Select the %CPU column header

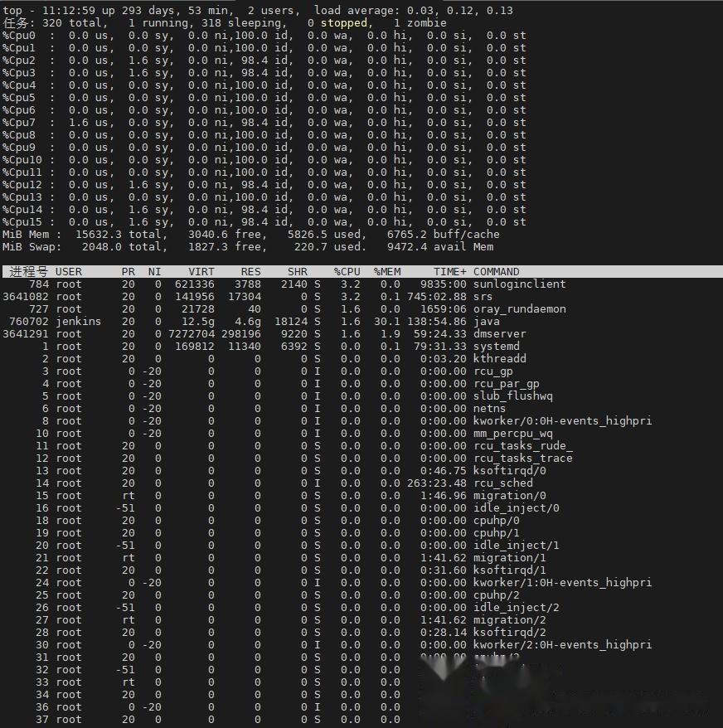pos(347,272)
